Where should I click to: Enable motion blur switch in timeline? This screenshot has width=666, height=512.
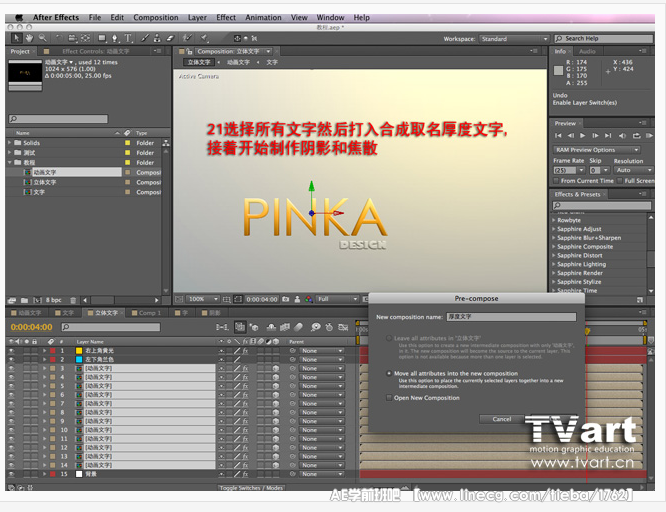pyautogui.click(x=299, y=327)
